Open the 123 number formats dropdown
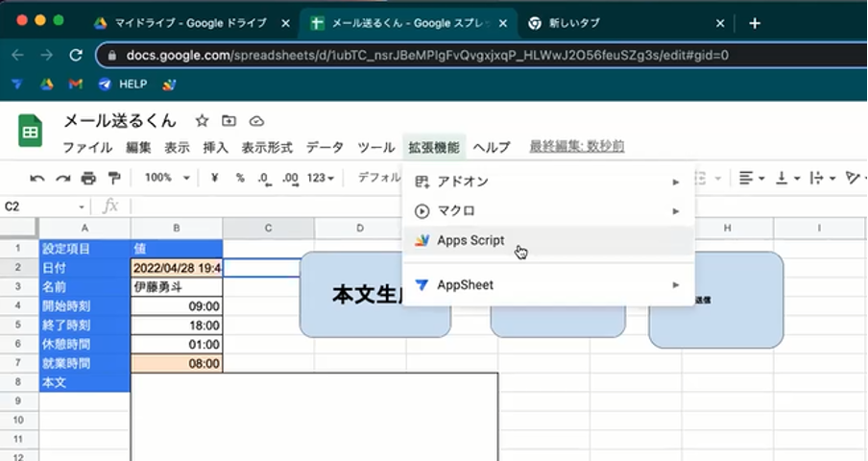The height and width of the screenshot is (461, 868). (x=321, y=178)
